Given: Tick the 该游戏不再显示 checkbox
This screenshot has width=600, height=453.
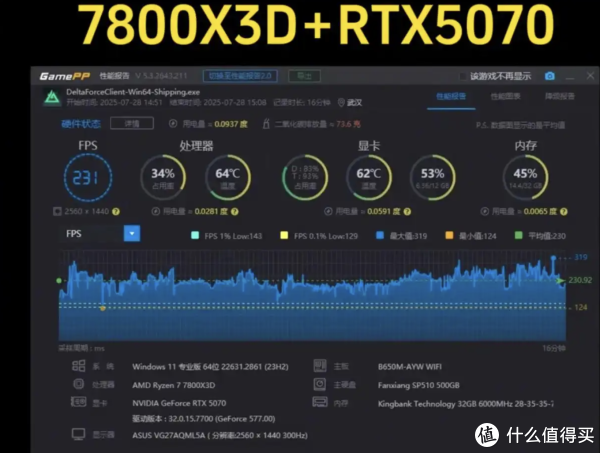Looking at the screenshot, I should [x=462, y=76].
